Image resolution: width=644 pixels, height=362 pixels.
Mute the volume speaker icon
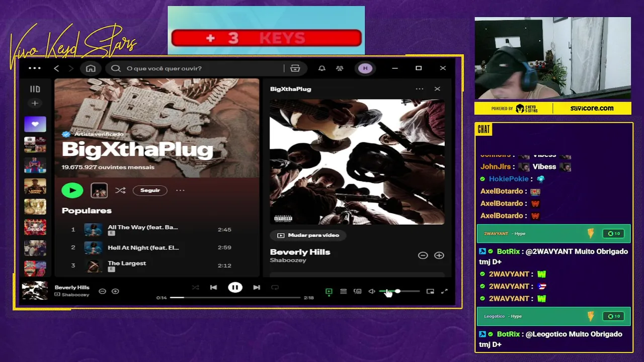(371, 291)
